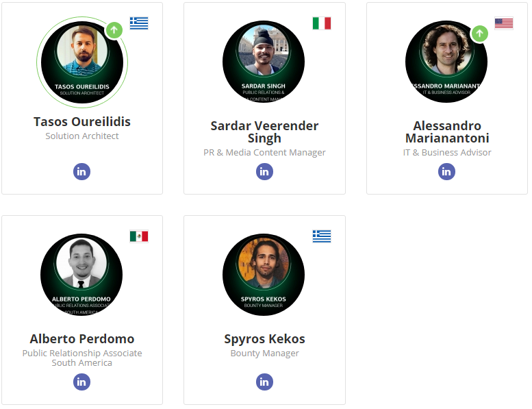Click Greek flag on Spyros Kekos card
Viewport: 532px width, 409px height.
[322, 236]
